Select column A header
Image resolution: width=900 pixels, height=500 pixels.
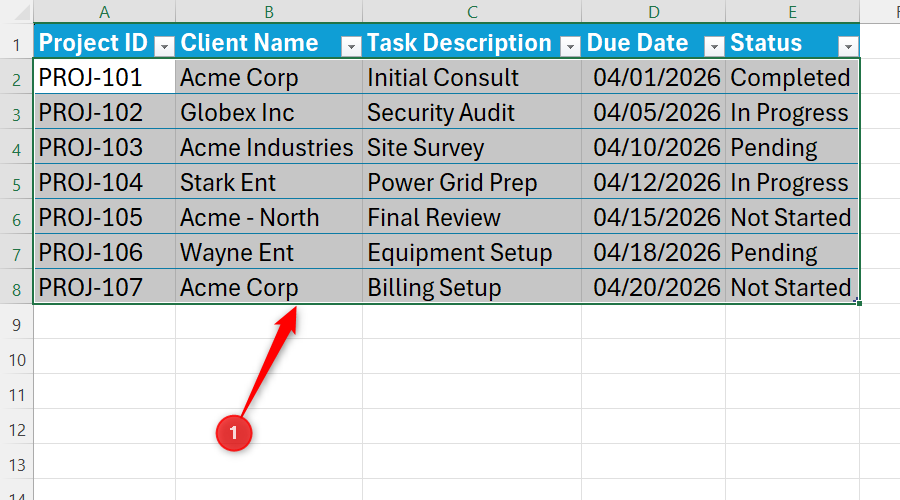104,11
